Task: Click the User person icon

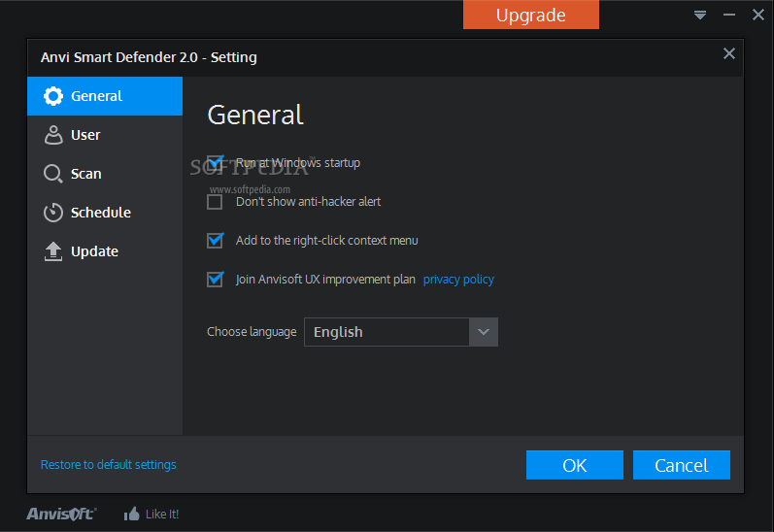Action: click(x=53, y=135)
